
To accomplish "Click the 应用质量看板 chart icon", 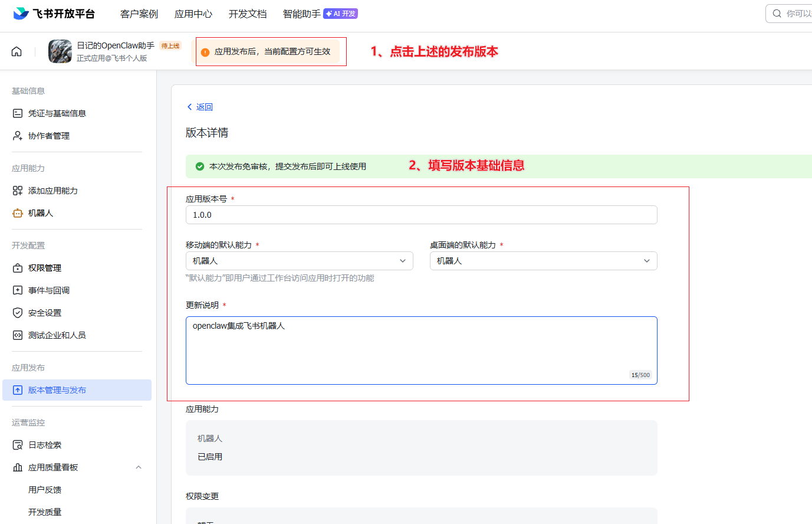I will [x=18, y=467].
